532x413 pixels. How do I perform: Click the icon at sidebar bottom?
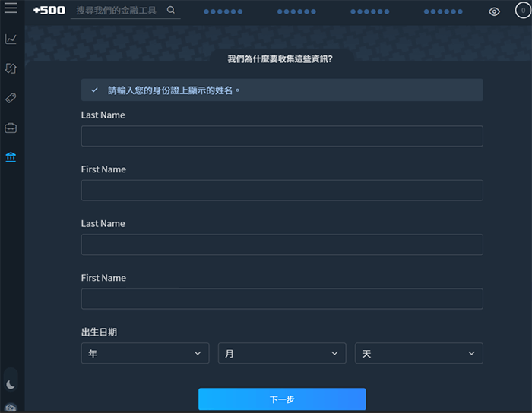[11, 408]
